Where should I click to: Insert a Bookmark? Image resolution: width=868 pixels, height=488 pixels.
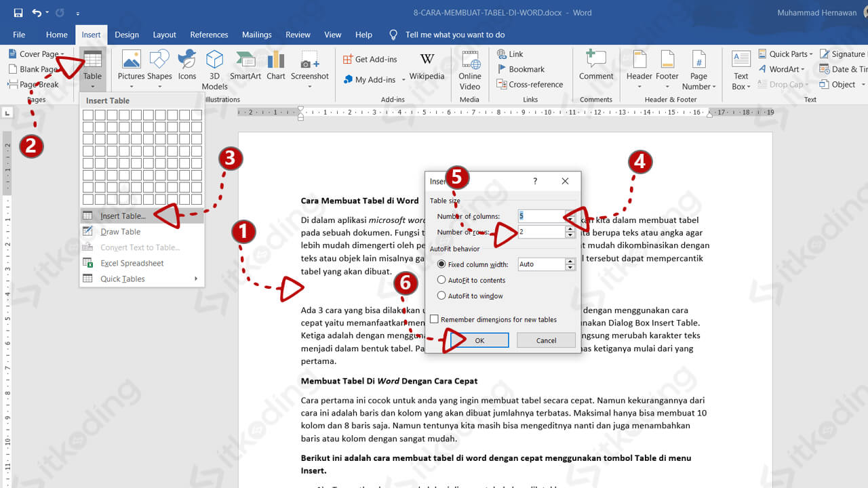(x=521, y=69)
